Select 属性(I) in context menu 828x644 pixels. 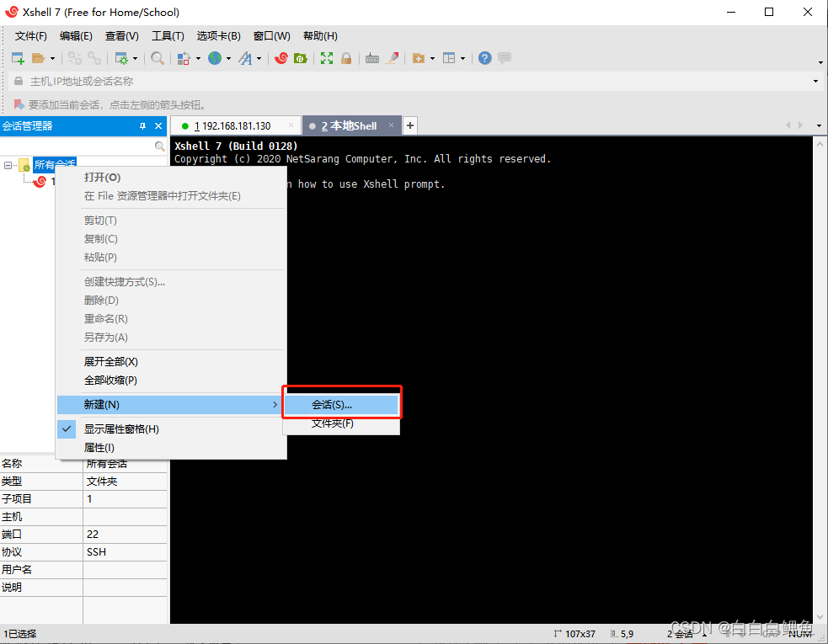(172, 448)
